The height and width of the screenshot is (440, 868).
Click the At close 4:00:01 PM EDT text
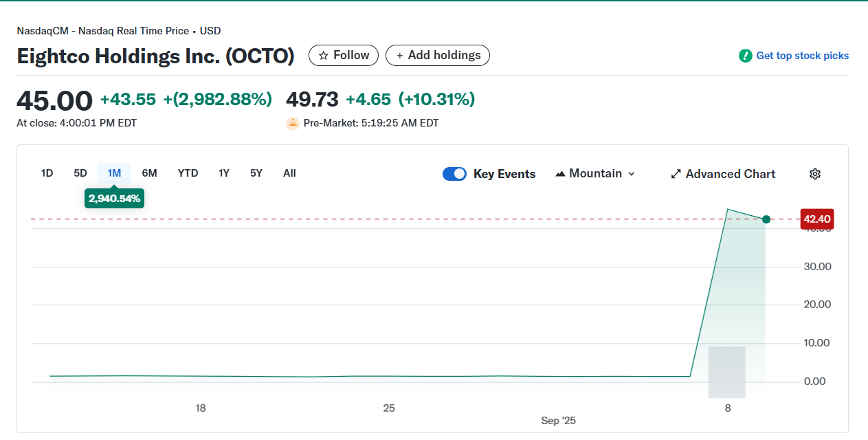coord(76,123)
